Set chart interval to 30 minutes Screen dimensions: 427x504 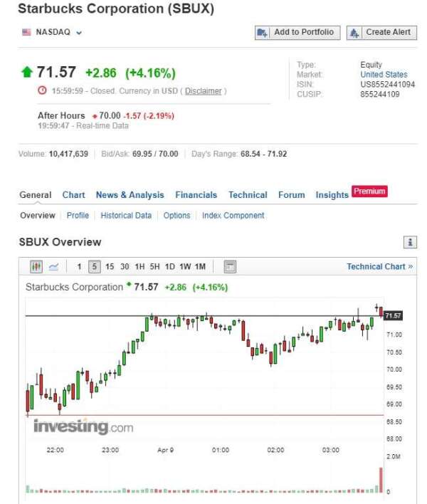pos(125,266)
